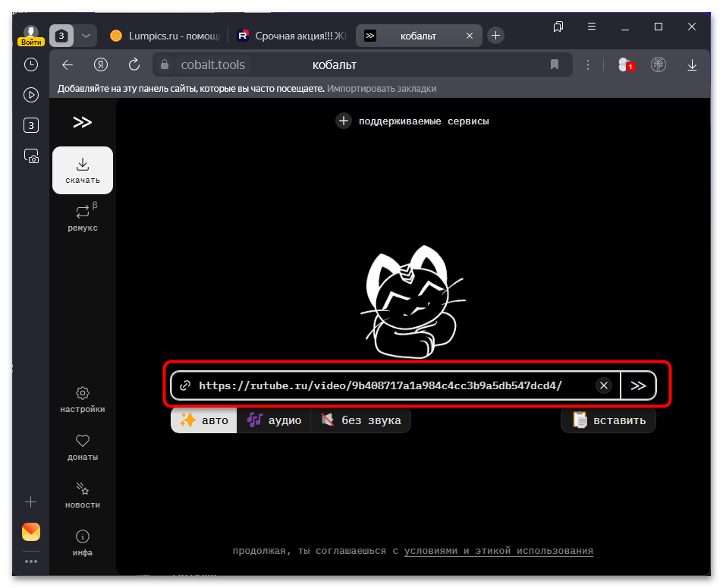Viewport: 723px width, 588px height.
Task: Select the аудио download mode
Action: [274, 420]
